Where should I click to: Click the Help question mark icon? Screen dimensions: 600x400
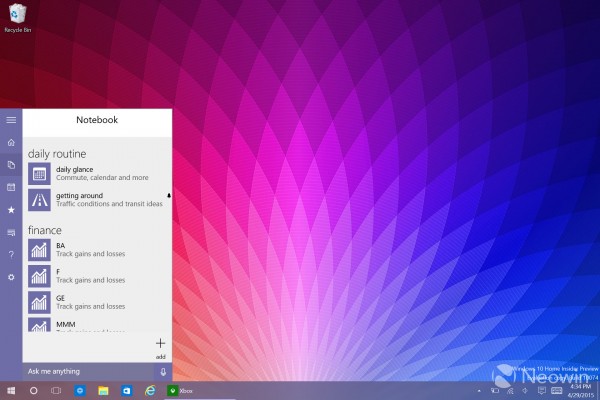(x=11, y=255)
